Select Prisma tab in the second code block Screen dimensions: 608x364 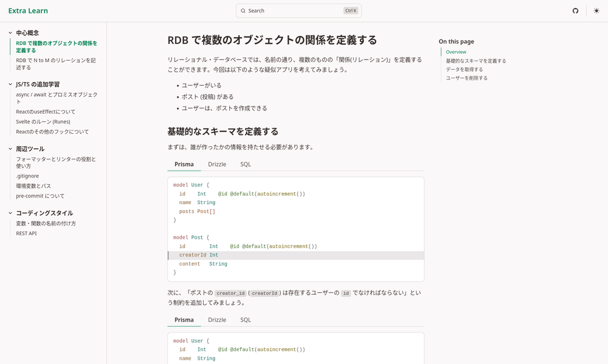click(184, 320)
